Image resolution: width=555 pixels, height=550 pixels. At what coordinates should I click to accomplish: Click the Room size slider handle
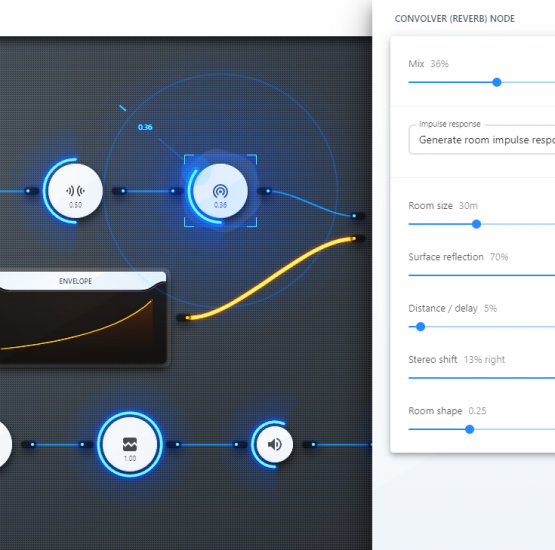pos(476,224)
